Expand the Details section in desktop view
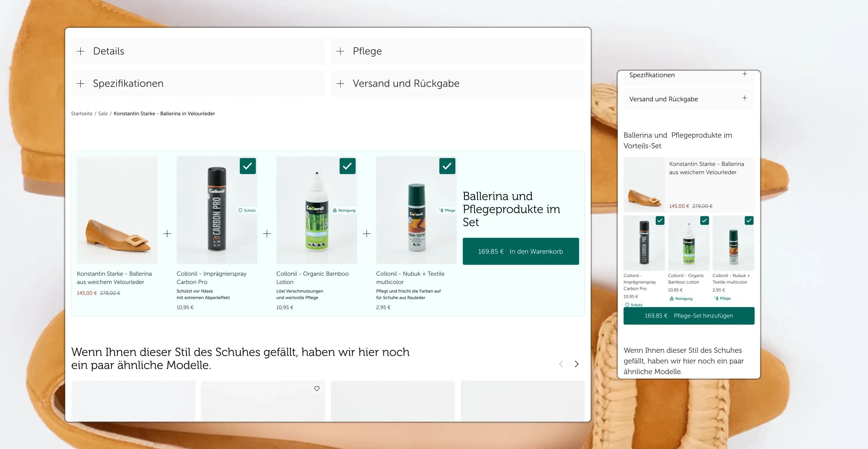Image resolution: width=868 pixels, height=449 pixels. (x=198, y=51)
